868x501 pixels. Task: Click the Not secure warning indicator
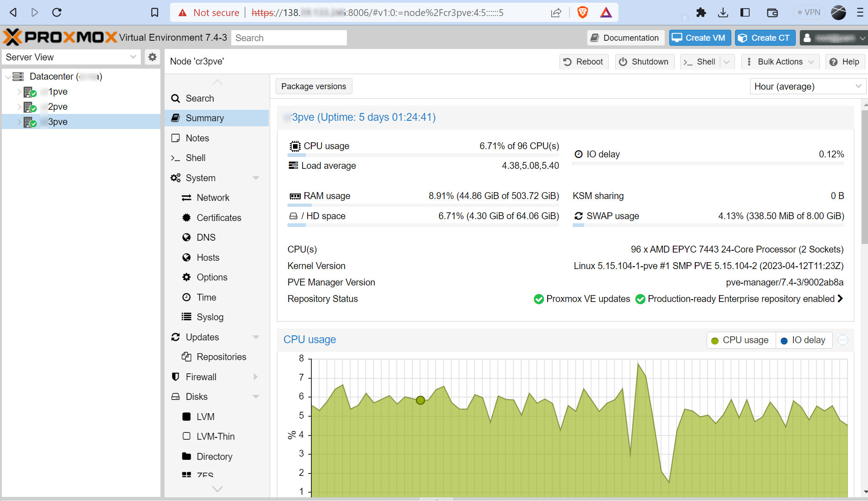click(208, 12)
